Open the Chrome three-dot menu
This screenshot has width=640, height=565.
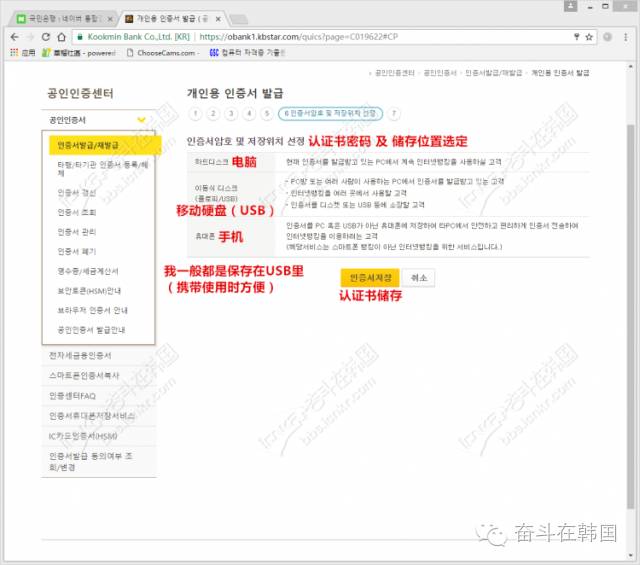[625, 37]
